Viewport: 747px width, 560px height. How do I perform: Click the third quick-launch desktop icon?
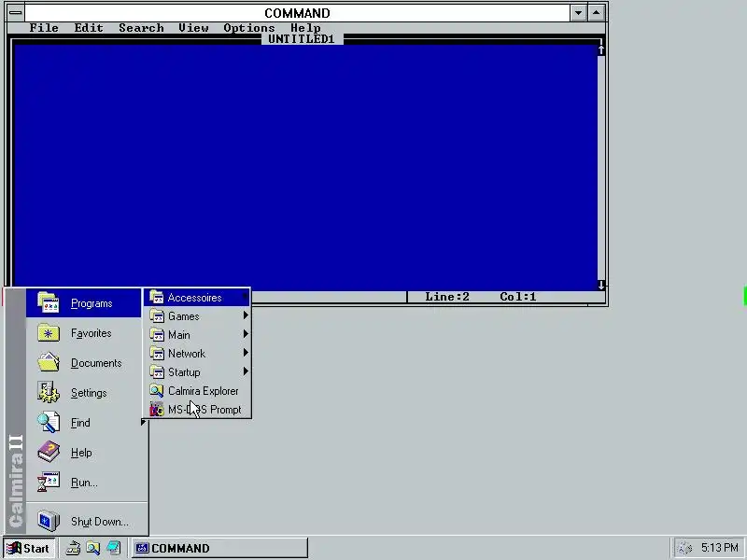pyautogui.click(x=113, y=548)
